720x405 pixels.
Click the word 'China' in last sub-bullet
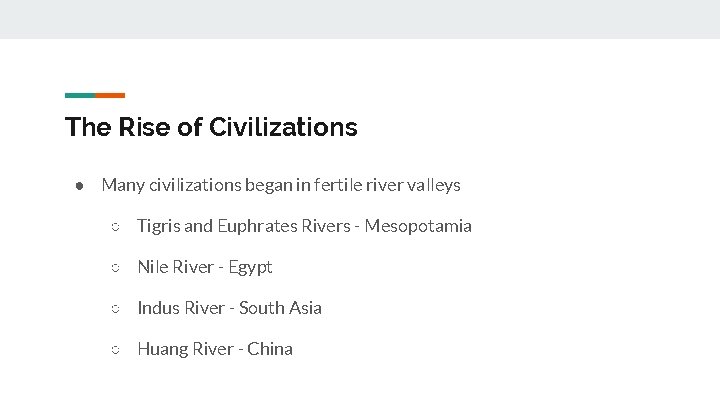(270, 349)
